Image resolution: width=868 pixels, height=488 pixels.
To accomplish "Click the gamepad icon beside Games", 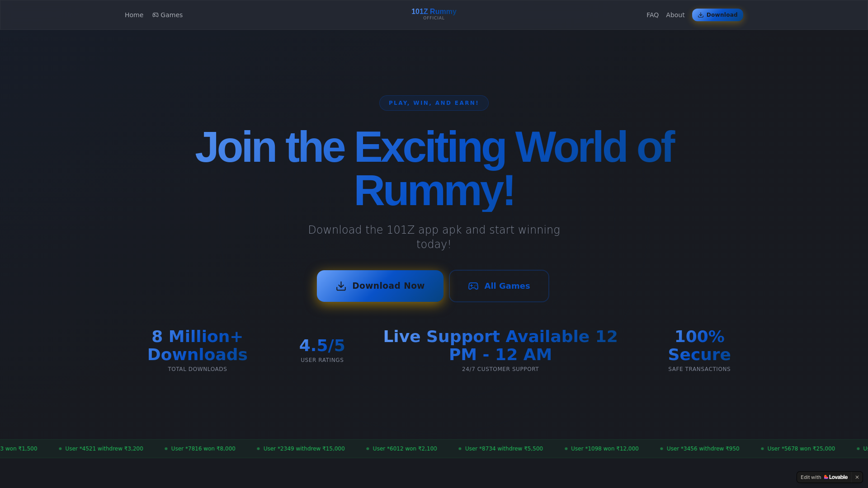I will pos(156,15).
